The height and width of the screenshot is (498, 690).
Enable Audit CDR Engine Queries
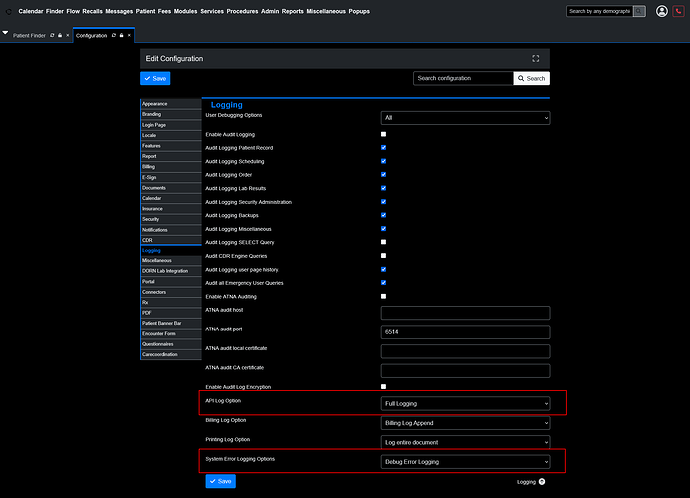tap(383, 256)
